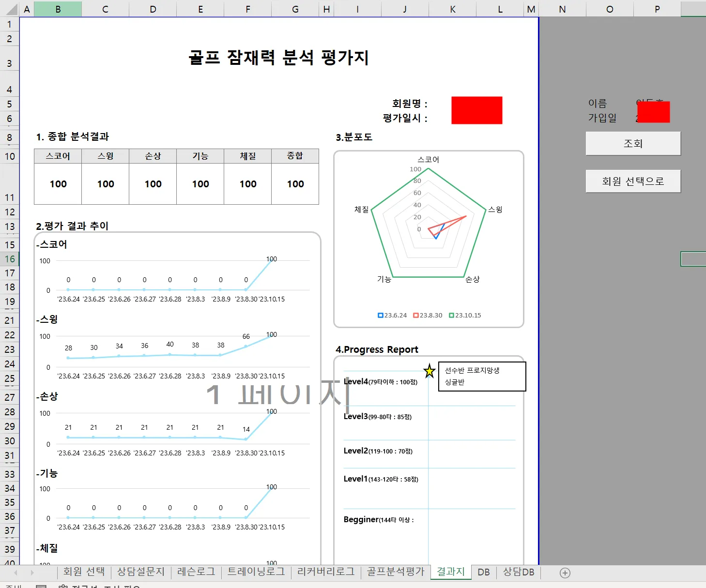Click the Level1 (143-120타) label
This screenshot has height=588, width=706.
coord(381,479)
